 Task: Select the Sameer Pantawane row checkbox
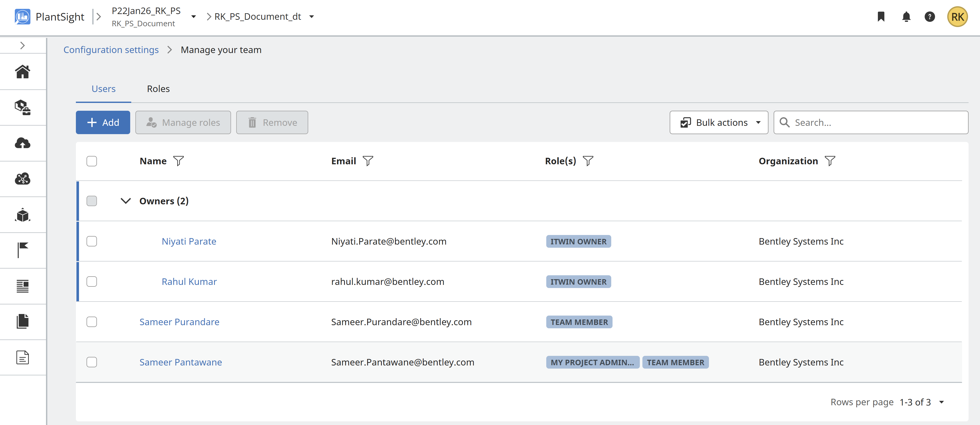coord(92,362)
